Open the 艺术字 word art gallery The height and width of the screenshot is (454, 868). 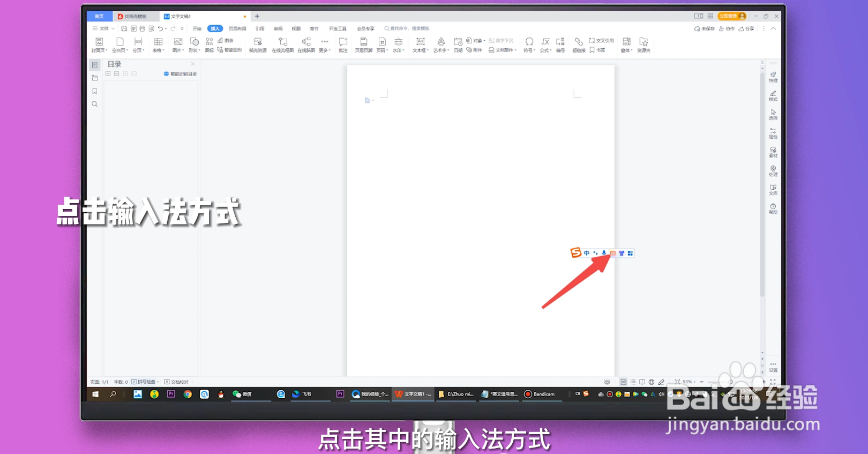click(441, 45)
